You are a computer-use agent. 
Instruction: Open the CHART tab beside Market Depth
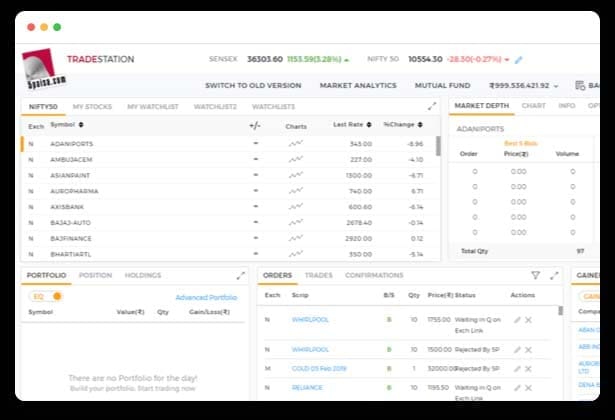point(533,105)
